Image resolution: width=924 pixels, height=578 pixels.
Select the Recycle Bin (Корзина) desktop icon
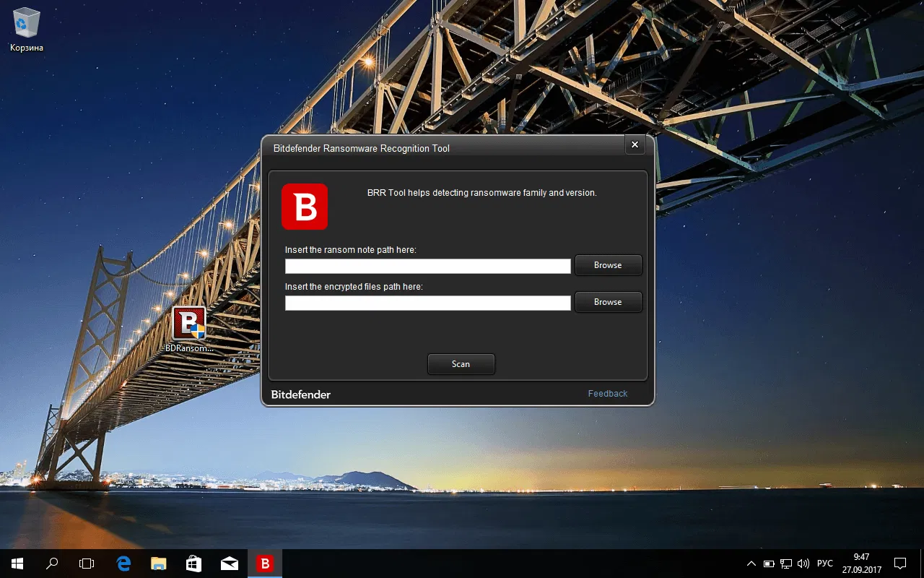(x=27, y=30)
